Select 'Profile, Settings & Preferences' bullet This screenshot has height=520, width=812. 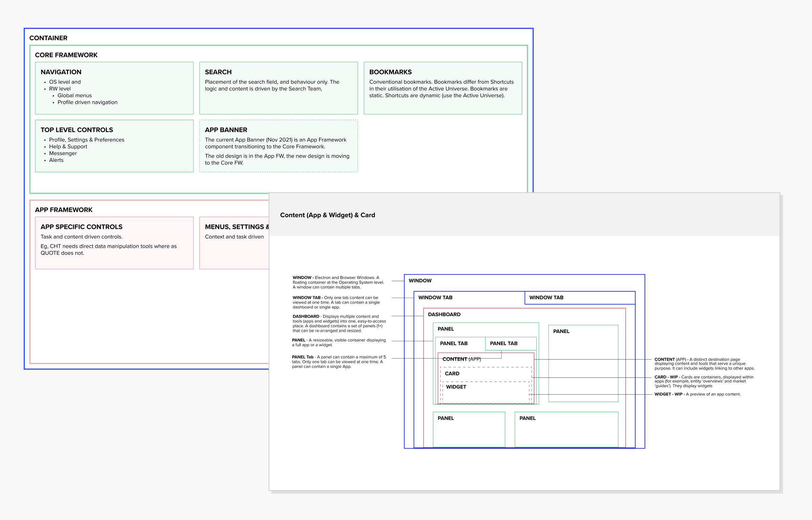point(87,140)
